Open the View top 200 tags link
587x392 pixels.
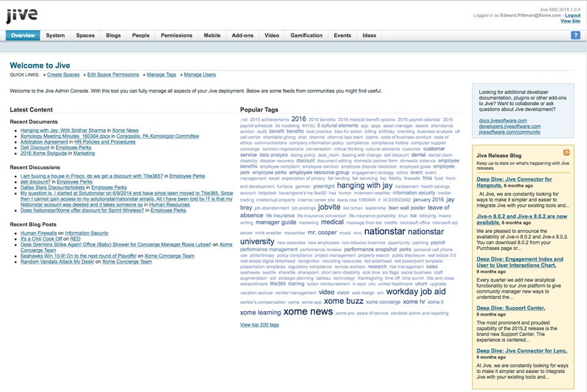pyautogui.click(x=260, y=325)
